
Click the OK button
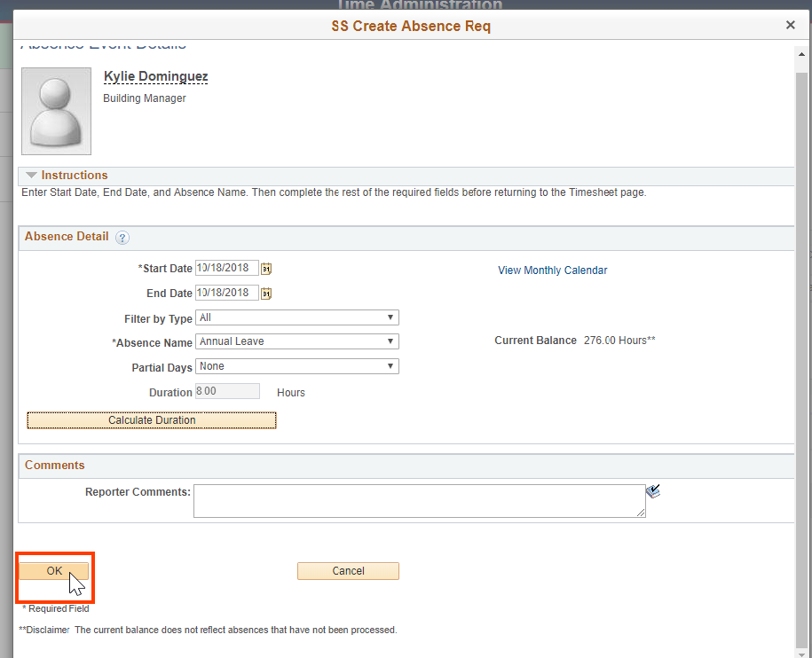(54, 570)
